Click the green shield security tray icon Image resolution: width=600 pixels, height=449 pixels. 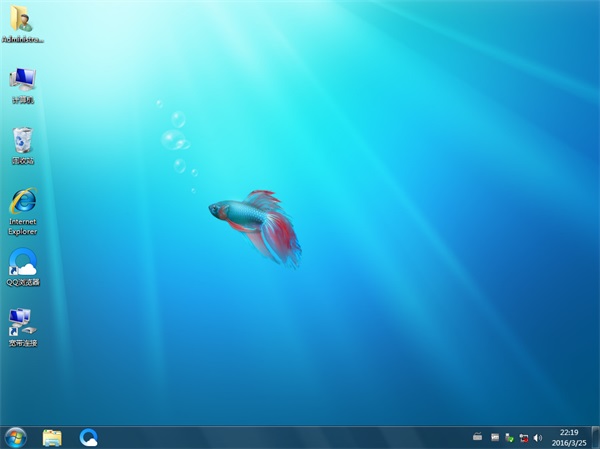[509, 437]
